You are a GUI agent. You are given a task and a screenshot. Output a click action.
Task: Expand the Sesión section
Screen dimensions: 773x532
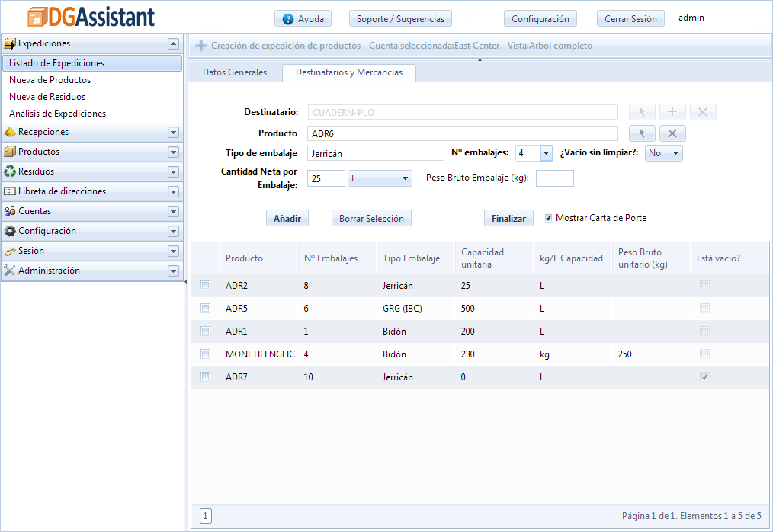tap(173, 251)
